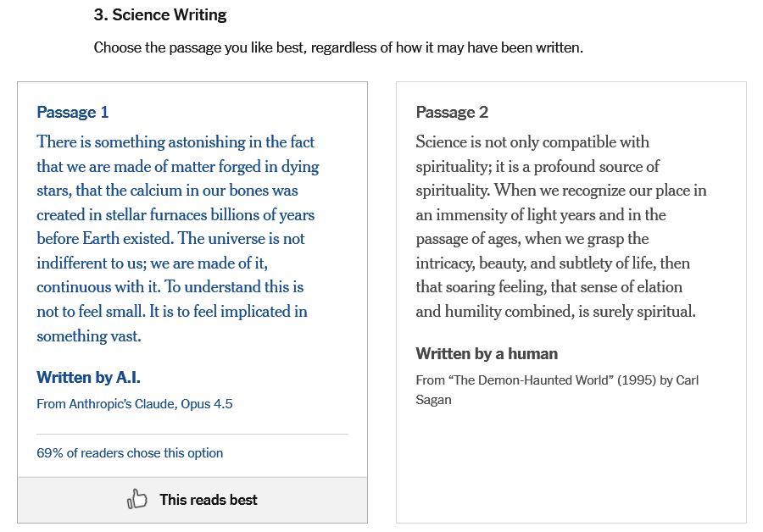
Task: Click "From Anthropic's Claude, Opus 4.5" text
Action: 134,404
